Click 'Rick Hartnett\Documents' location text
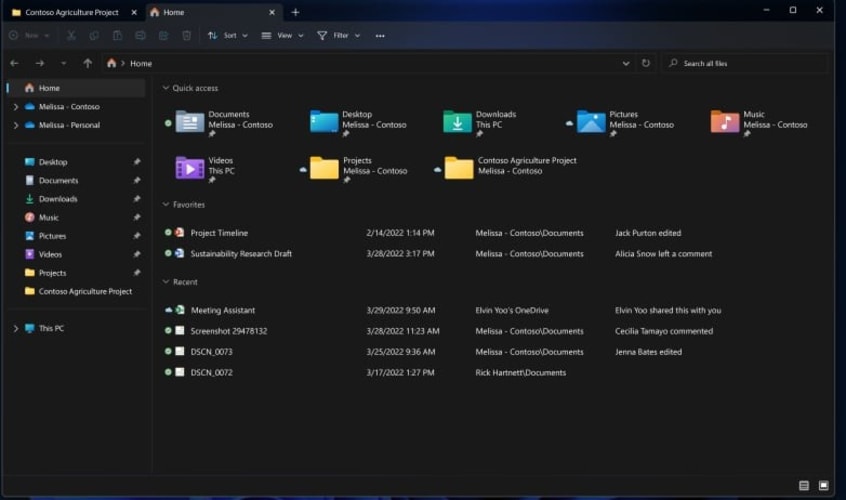The width and height of the screenshot is (846, 500). click(521, 372)
